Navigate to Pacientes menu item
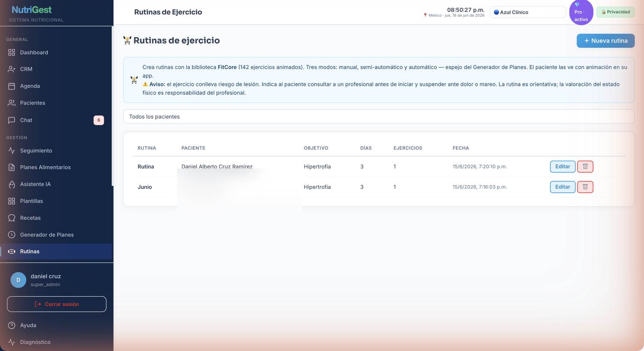This screenshot has height=351, width=644. (x=56, y=103)
